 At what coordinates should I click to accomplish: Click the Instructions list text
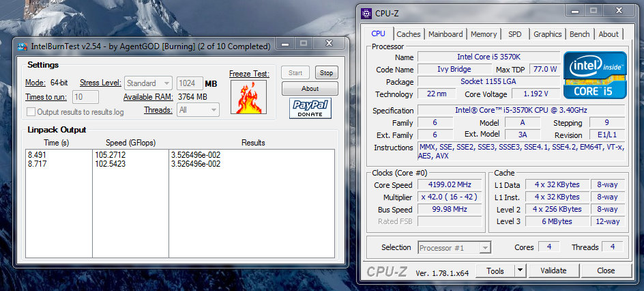pos(521,151)
